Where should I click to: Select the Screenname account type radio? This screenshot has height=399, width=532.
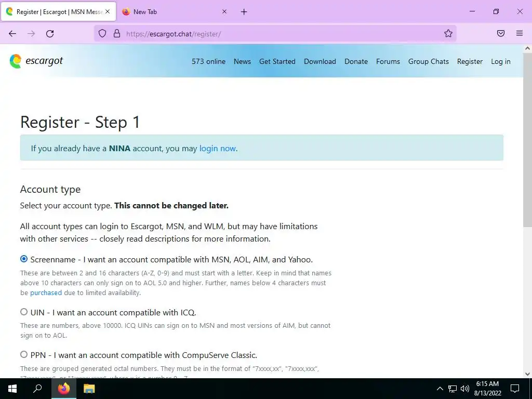coord(24,259)
